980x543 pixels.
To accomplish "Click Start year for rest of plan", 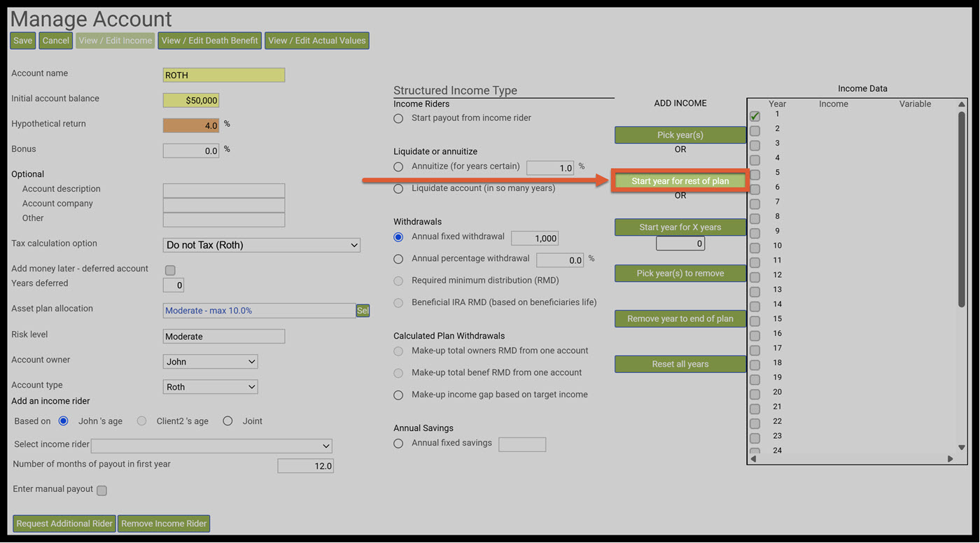I will click(x=680, y=181).
